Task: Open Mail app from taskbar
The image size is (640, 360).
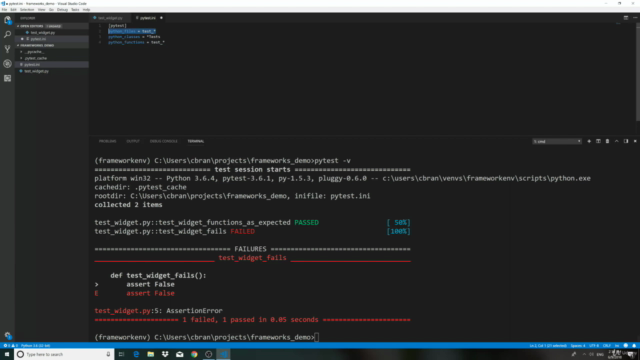Action: 180,354
